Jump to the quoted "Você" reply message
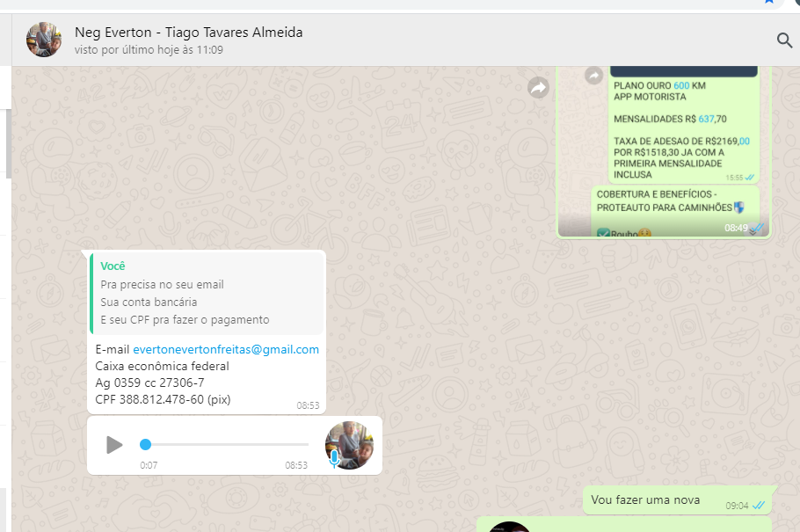This screenshot has height=532, width=800. pos(207,293)
